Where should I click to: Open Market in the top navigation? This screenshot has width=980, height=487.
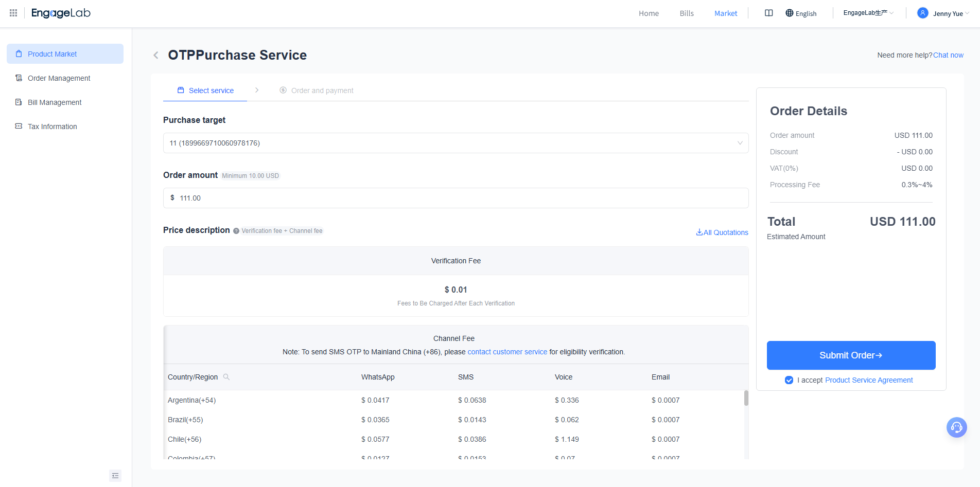pos(726,13)
